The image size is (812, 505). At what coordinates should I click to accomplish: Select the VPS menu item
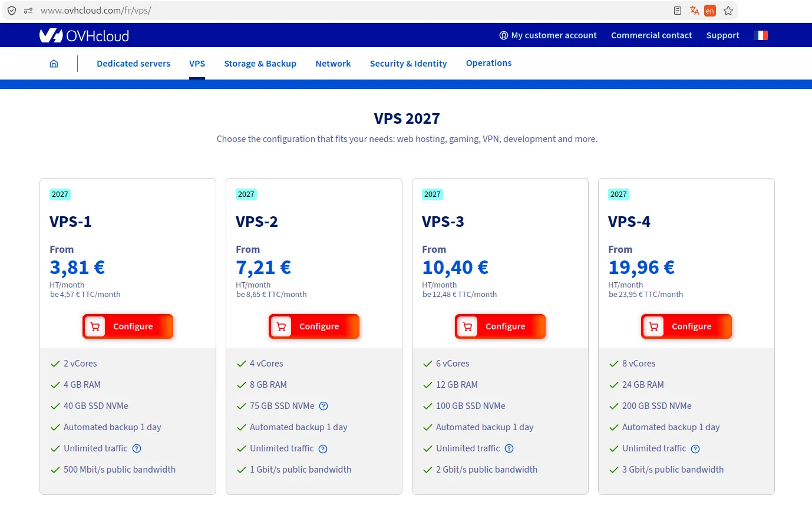pos(197,64)
